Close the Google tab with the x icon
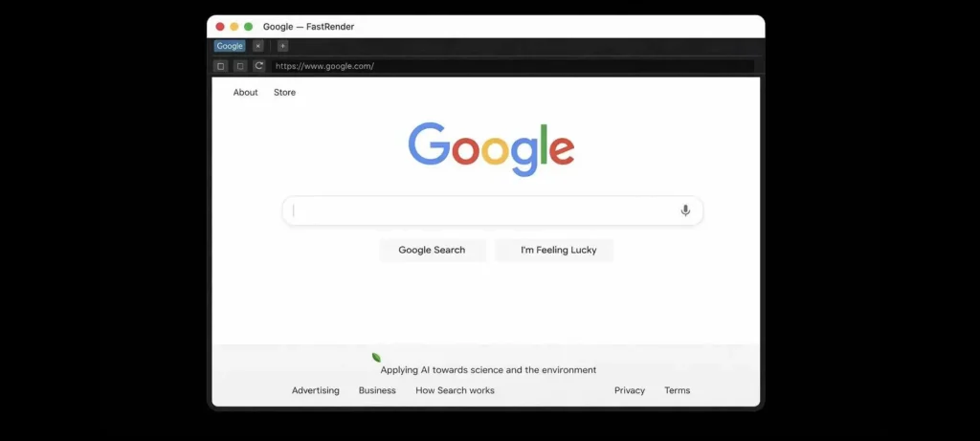This screenshot has height=441, width=980. coord(258,46)
